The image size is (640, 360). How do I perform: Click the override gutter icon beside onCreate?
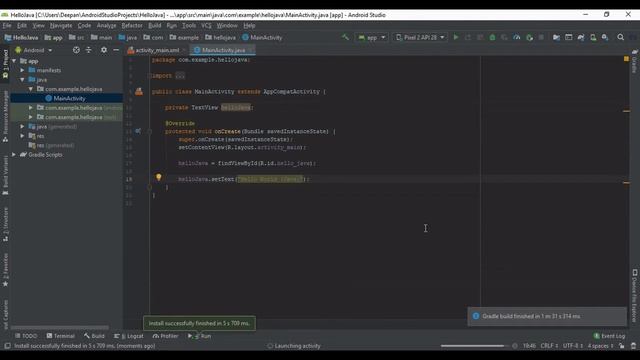[138, 131]
